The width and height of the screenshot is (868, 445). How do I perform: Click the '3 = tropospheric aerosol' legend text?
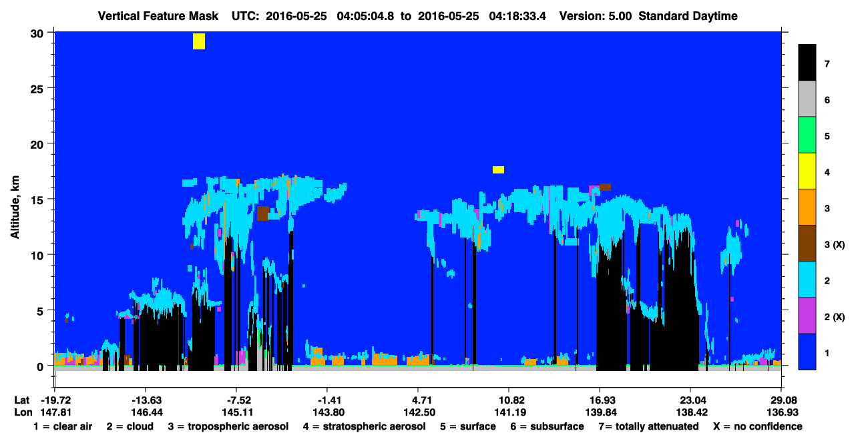pos(228,426)
